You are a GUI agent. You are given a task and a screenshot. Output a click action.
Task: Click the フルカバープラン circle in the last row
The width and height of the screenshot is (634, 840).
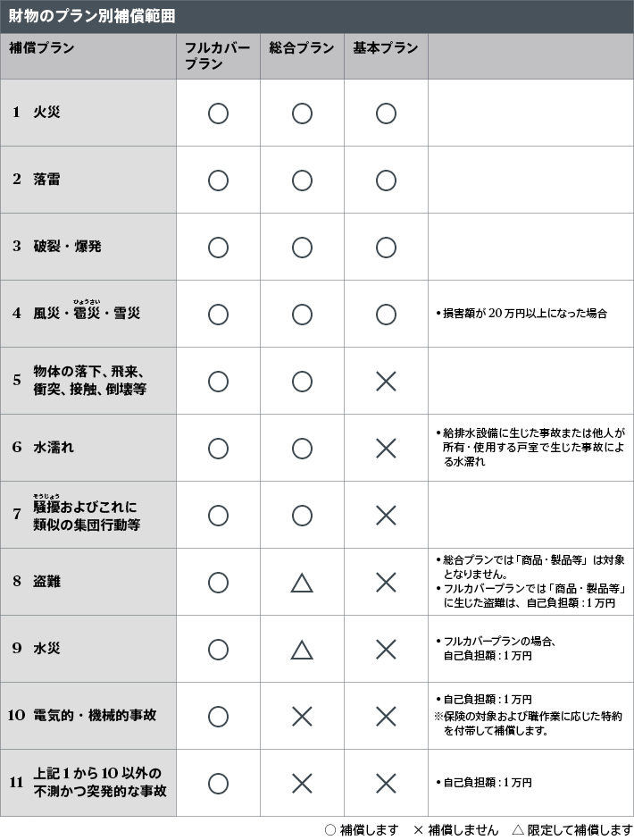click(218, 784)
